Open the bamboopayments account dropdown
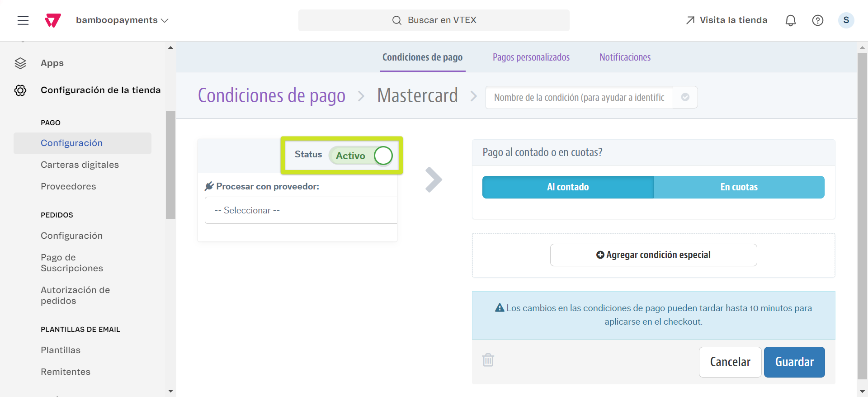Screen dimensions: 868x397 122,20
